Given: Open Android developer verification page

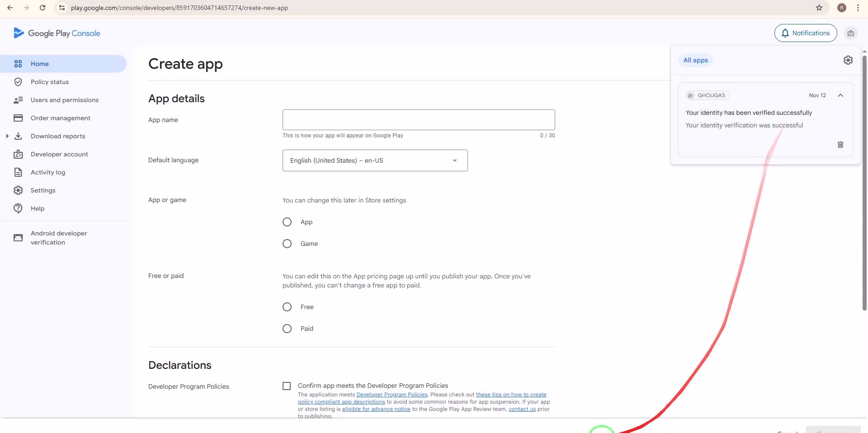Looking at the screenshot, I should [x=59, y=238].
